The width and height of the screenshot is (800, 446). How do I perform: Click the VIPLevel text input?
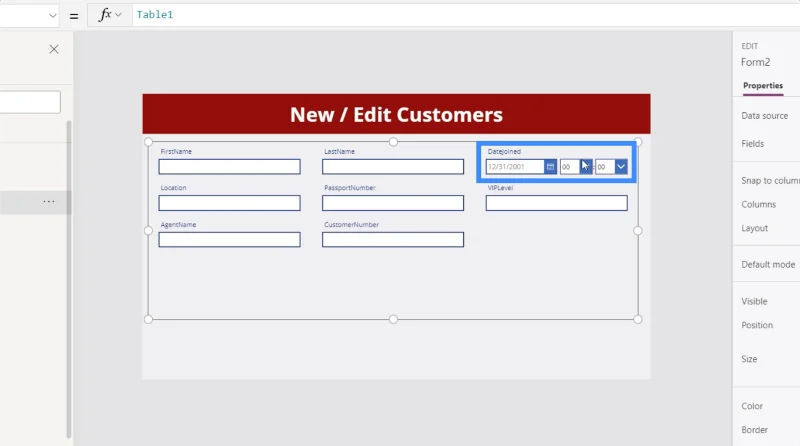tap(557, 203)
